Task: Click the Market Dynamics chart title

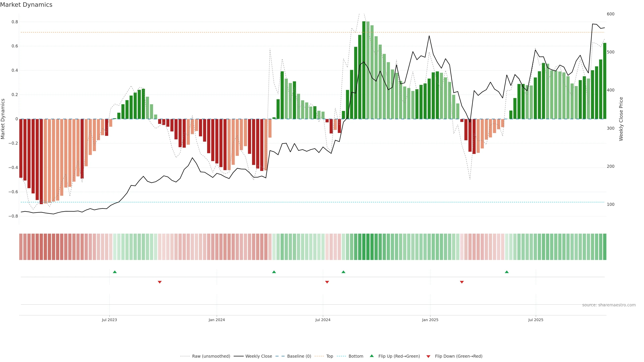Action: [x=26, y=5]
